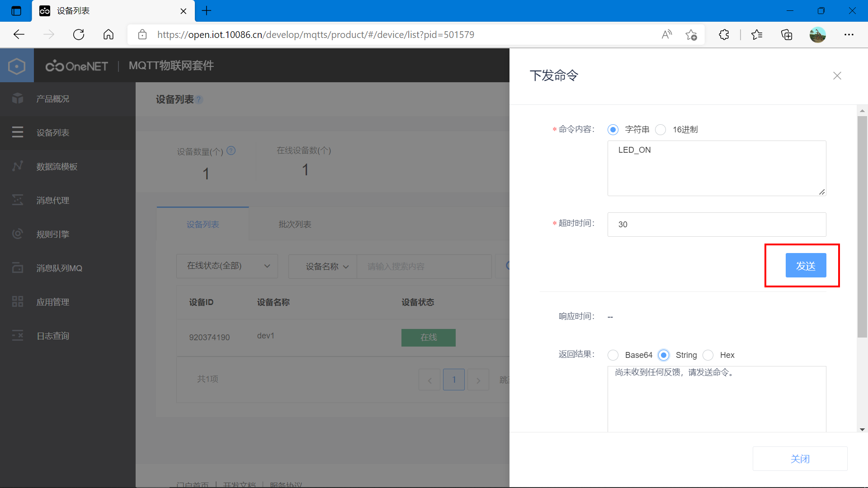
Task: Click the 返回结果 output textarea
Action: (x=717, y=399)
